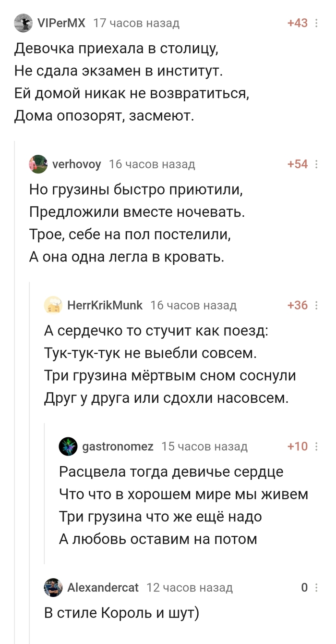336x644 pixels.
Task: Click the "12 часов назад" timestamp
Action: (x=189, y=587)
